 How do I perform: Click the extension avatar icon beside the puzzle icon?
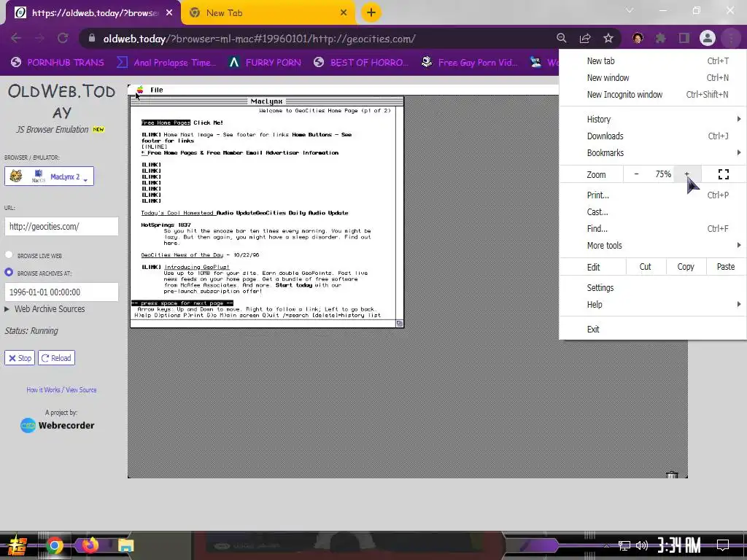click(x=638, y=38)
